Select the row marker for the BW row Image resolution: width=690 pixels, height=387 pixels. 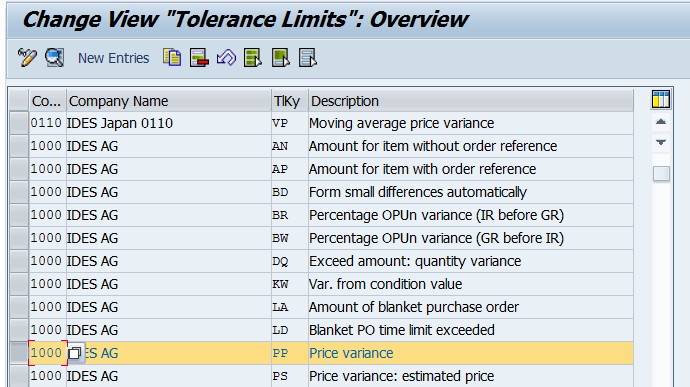click(19, 238)
